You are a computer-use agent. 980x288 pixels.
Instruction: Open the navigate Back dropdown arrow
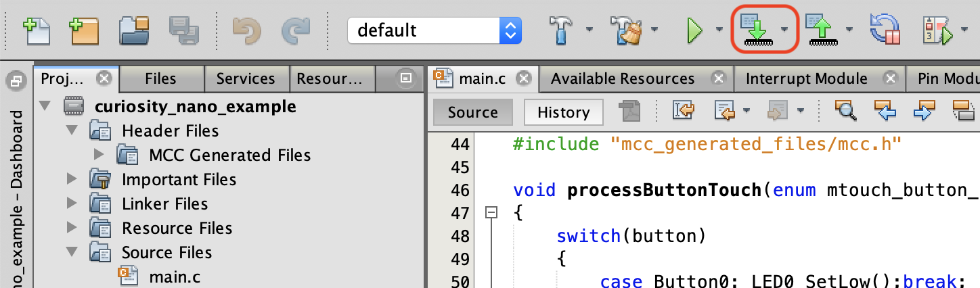pos(747,110)
